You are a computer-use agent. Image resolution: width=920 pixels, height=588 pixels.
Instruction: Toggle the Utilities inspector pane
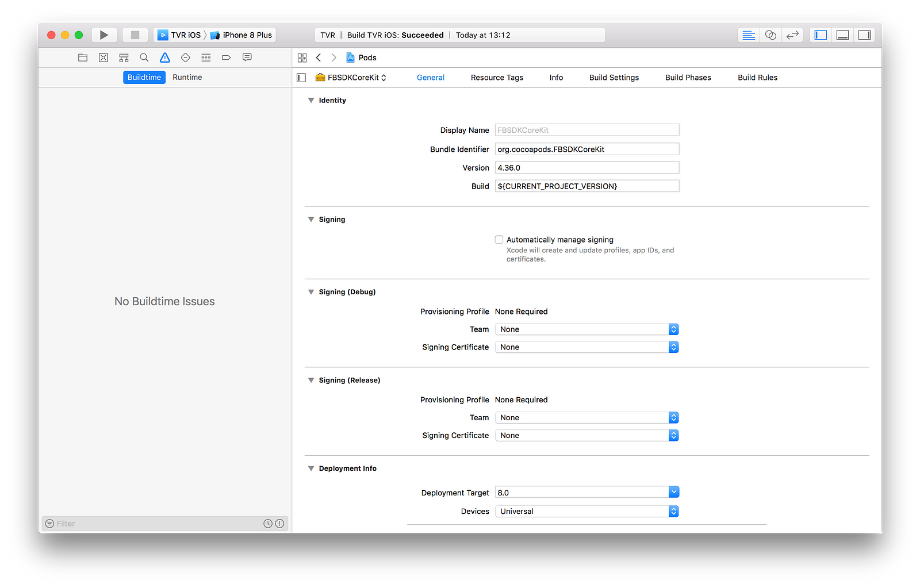864,35
